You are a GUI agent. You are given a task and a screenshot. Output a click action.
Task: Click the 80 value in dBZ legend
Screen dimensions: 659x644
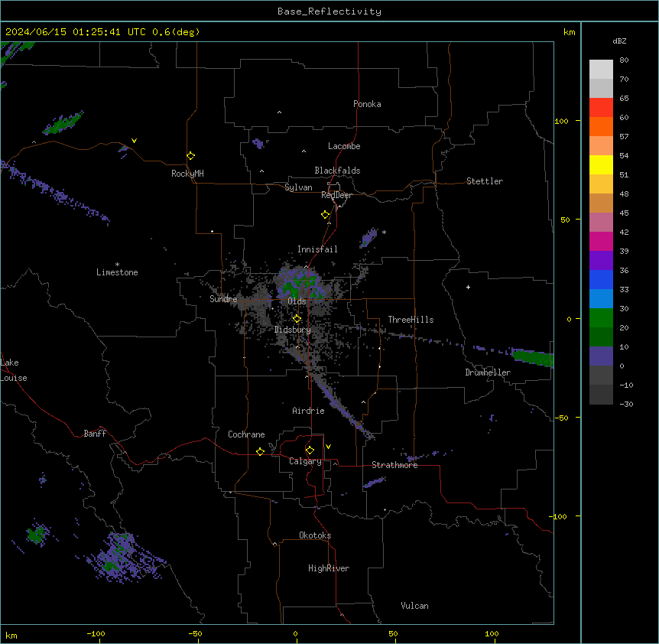pyautogui.click(x=624, y=60)
